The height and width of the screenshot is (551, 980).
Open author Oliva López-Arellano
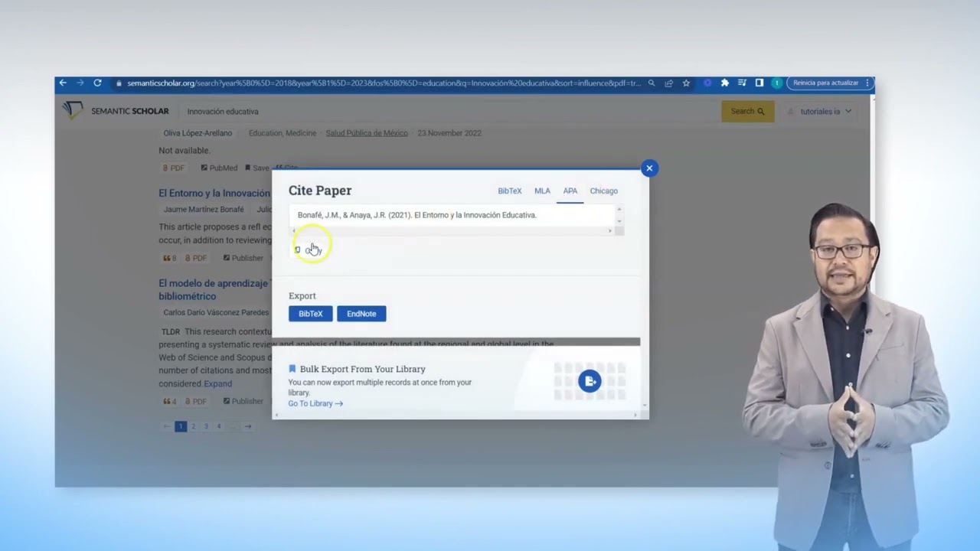tap(198, 133)
